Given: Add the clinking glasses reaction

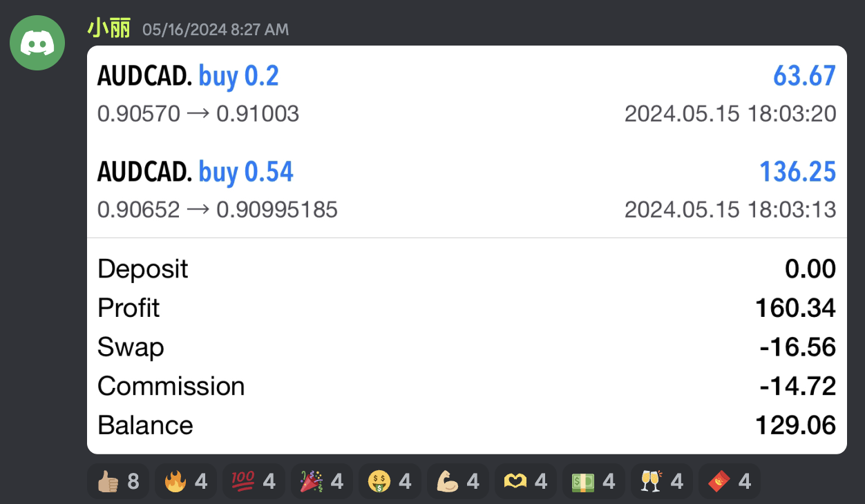Looking at the screenshot, I should coord(661,481).
